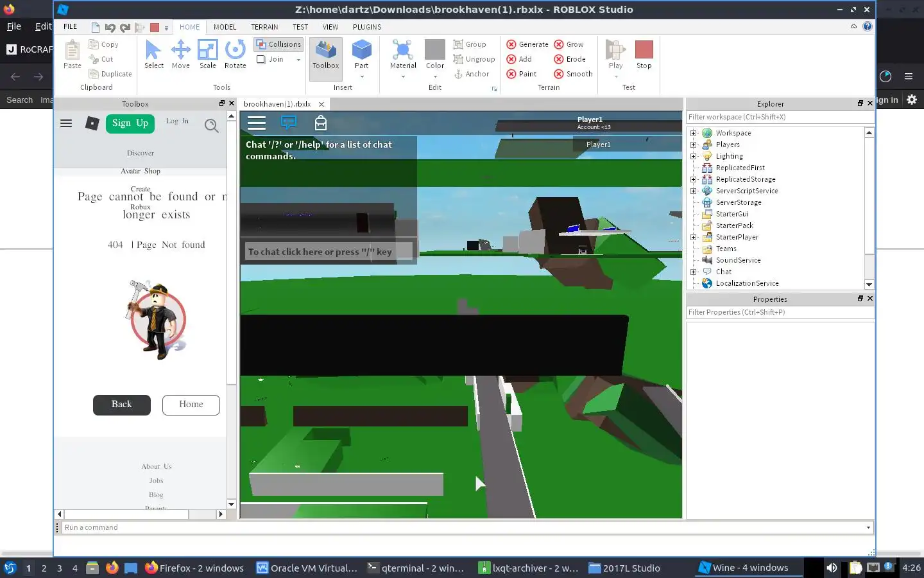
Task: Expand the Chat tree node
Action: 693,272
